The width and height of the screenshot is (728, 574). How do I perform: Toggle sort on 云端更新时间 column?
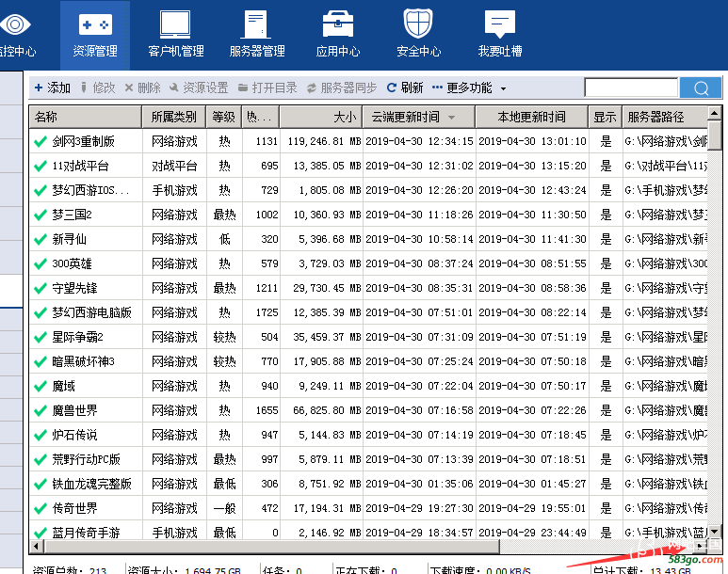[x=419, y=117]
